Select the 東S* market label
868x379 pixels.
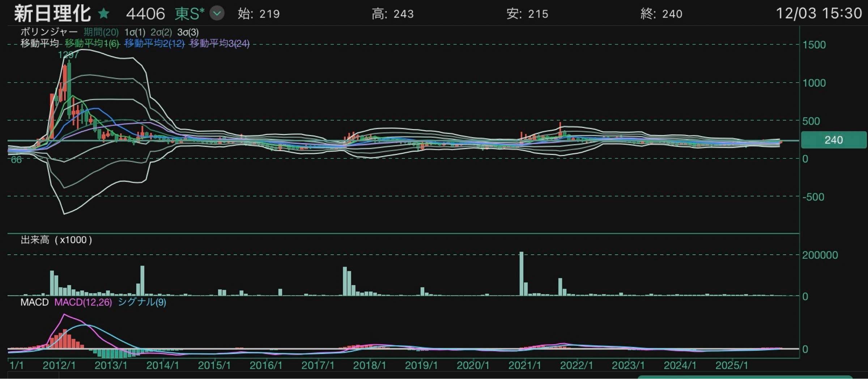pyautogui.click(x=189, y=14)
